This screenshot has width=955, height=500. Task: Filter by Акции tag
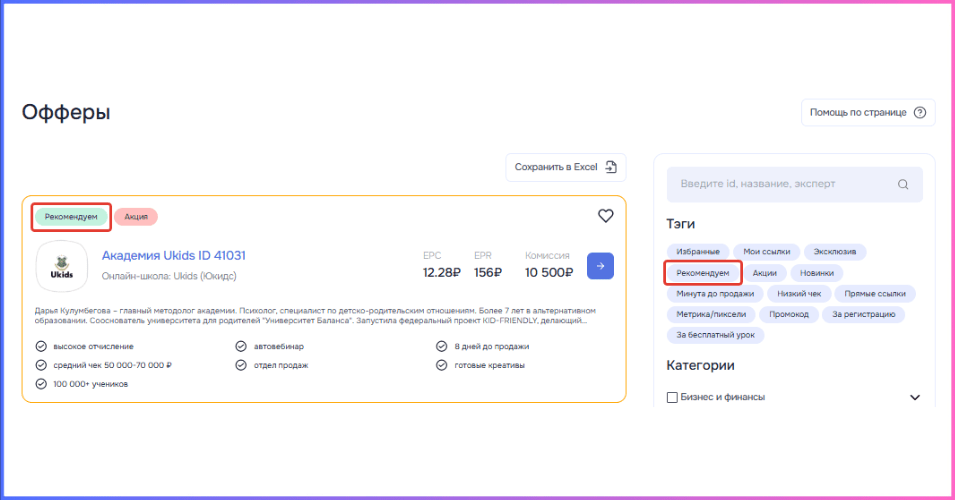764,273
